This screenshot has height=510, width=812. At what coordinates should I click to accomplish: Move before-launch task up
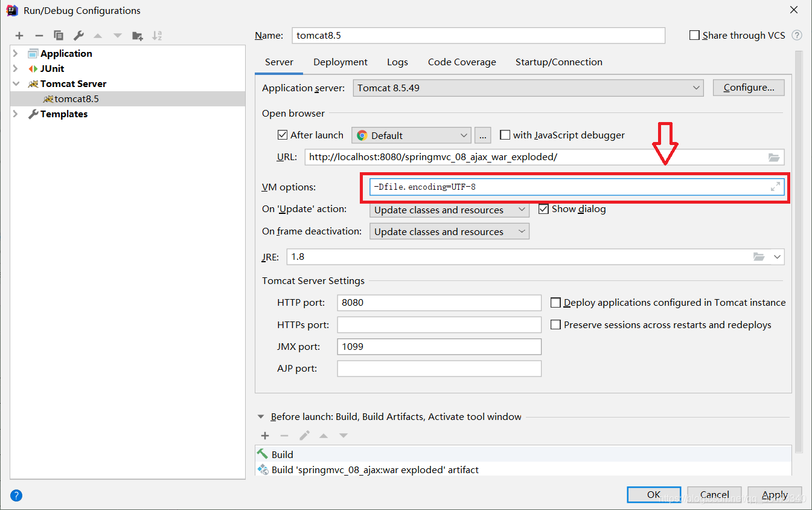click(324, 435)
